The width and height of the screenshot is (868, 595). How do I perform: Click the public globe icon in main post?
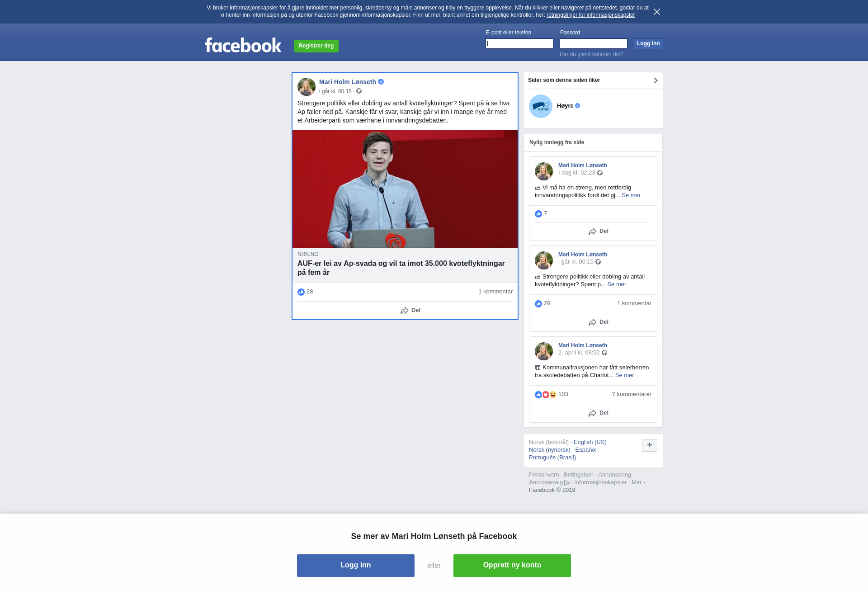pos(359,91)
